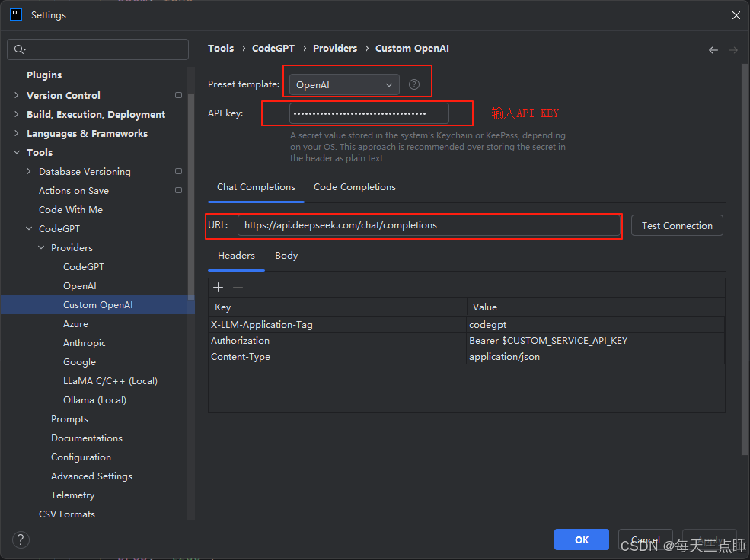Screen dimensions: 750x560
Task: Open the Preset template dropdown
Action: point(344,85)
